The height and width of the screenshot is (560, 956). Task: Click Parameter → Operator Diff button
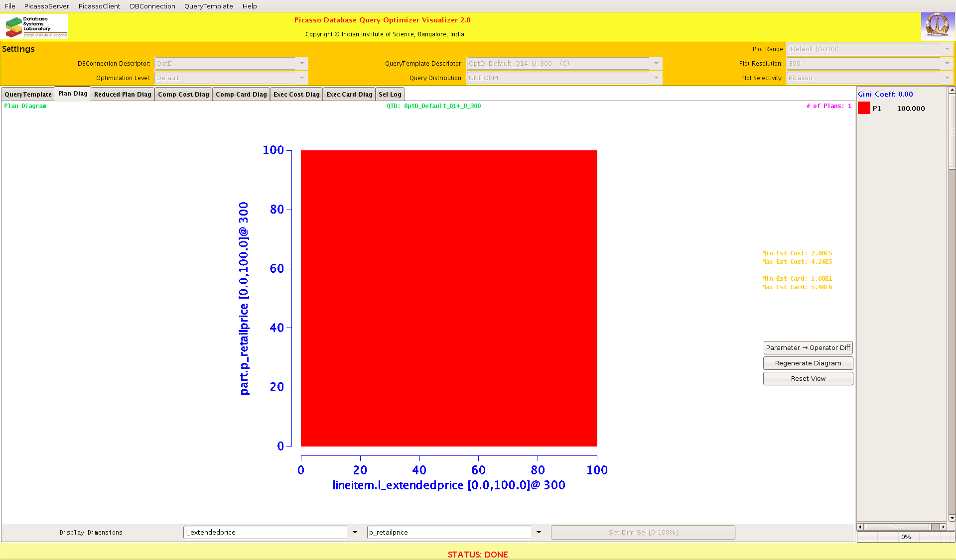click(x=808, y=347)
